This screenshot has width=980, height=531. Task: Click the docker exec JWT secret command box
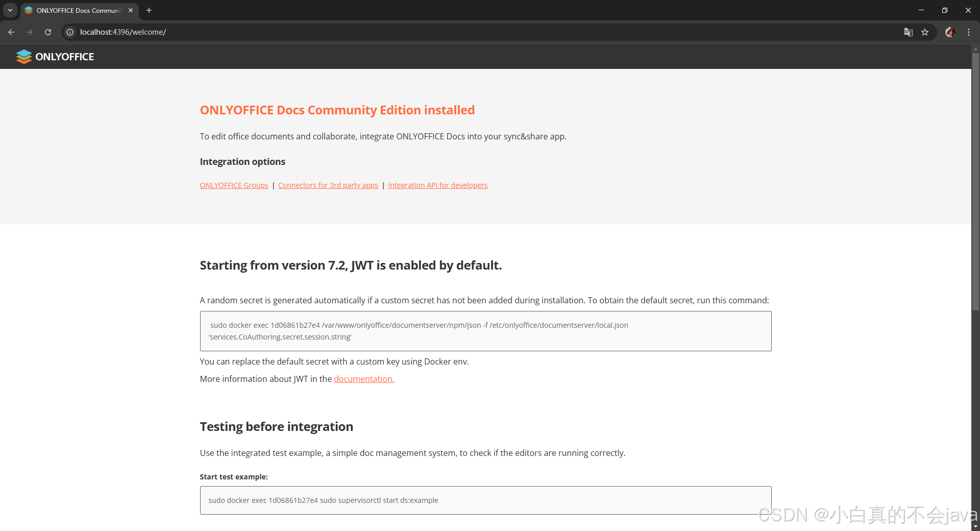coord(485,331)
